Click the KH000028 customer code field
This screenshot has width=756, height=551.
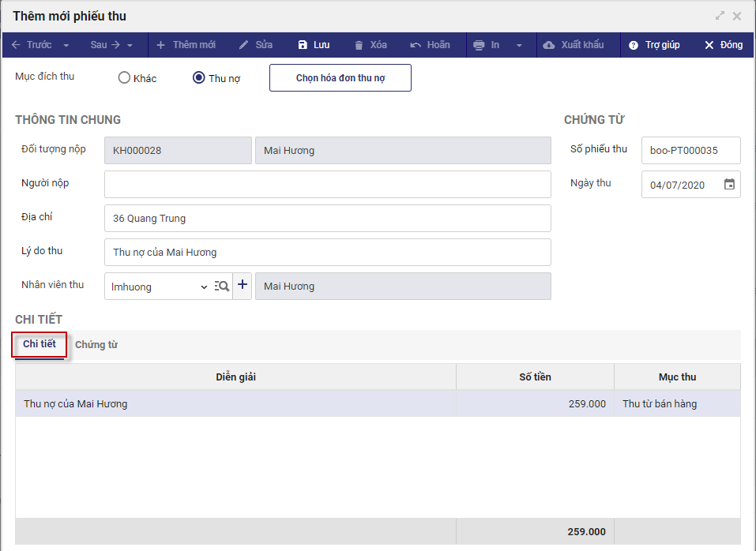(178, 150)
